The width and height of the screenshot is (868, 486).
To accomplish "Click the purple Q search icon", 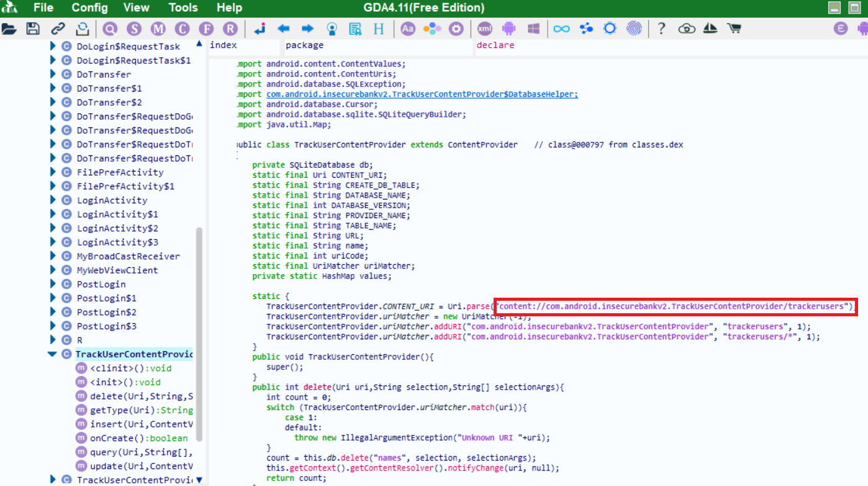I will click(x=111, y=29).
